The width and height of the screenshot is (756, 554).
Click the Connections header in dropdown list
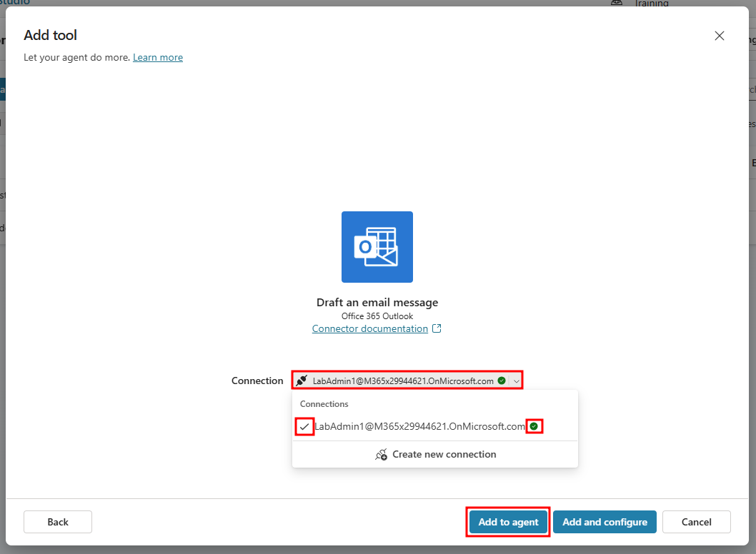pos(324,403)
